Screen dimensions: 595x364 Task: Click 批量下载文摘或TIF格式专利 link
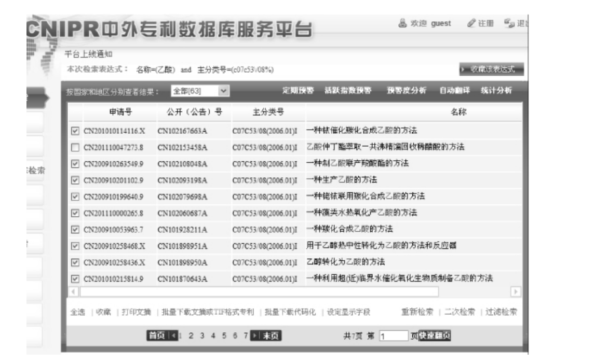tap(208, 312)
